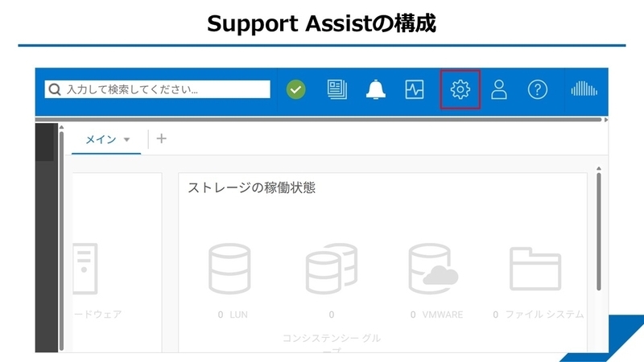Click the 0 VMWARE label

pos(436,315)
